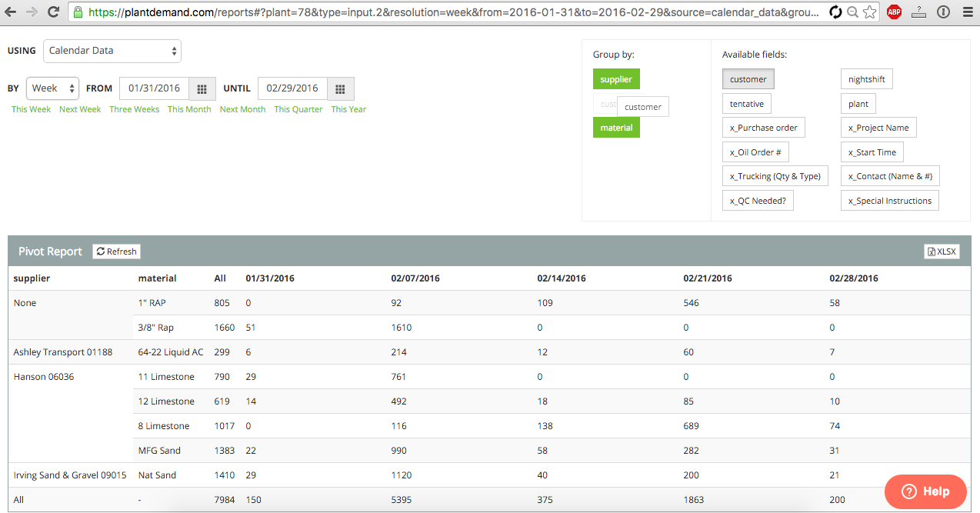Viewport: 980px width, 513px height.
Task: Click the zoom magnifier icon in address bar
Action: (x=852, y=12)
